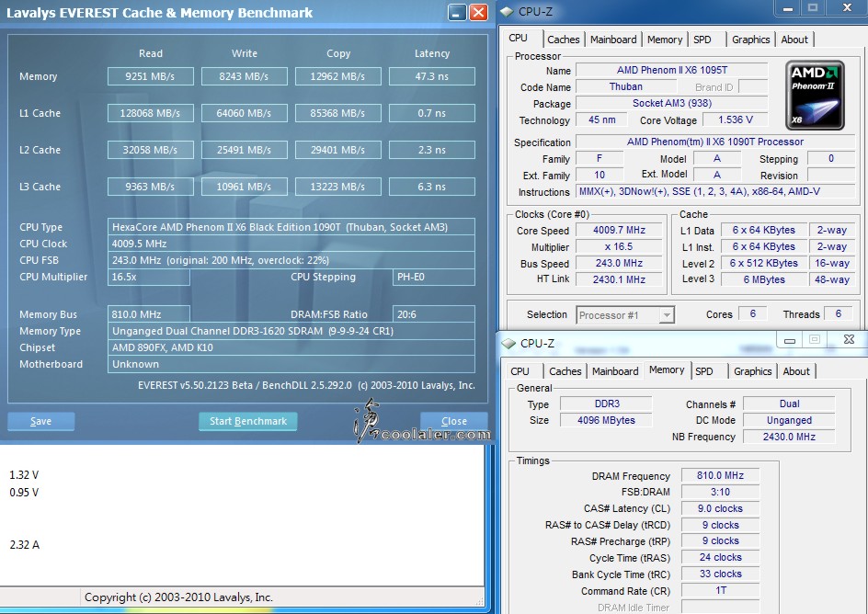Screen dimensions: 868x614
Task: Click the Close button at the bottom of EVEREST
Action: [x=454, y=422]
